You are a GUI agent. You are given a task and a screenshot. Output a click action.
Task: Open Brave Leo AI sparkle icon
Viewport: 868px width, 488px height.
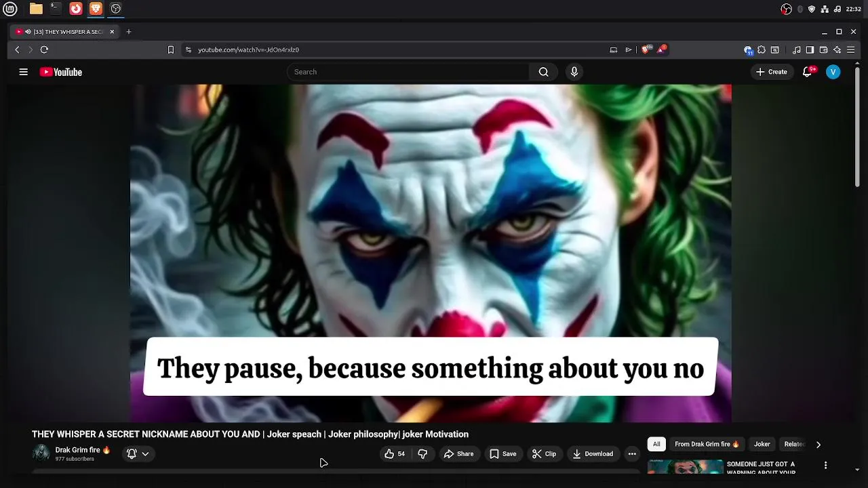click(x=837, y=49)
